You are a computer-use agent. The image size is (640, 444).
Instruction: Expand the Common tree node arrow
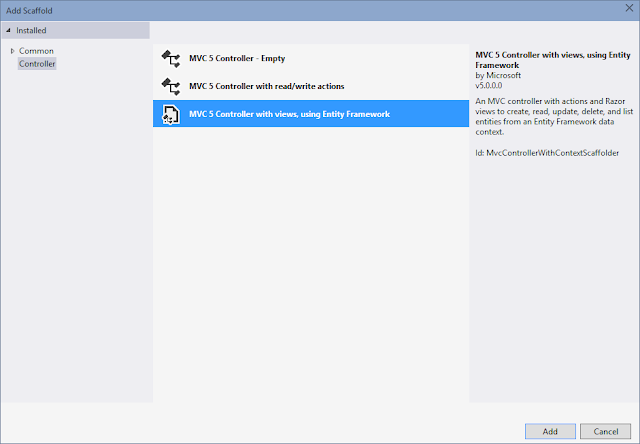pyautogui.click(x=12, y=51)
